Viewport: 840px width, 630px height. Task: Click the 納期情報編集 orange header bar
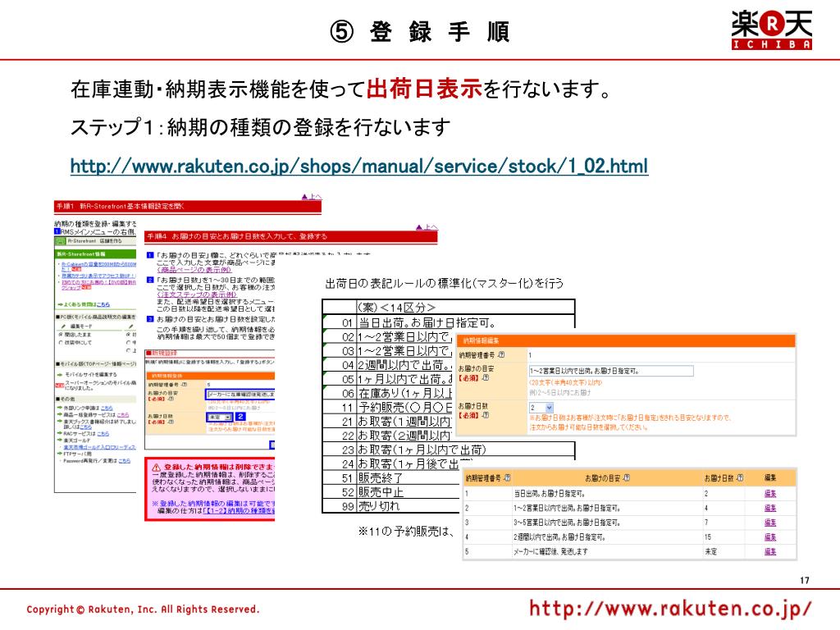(625, 340)
